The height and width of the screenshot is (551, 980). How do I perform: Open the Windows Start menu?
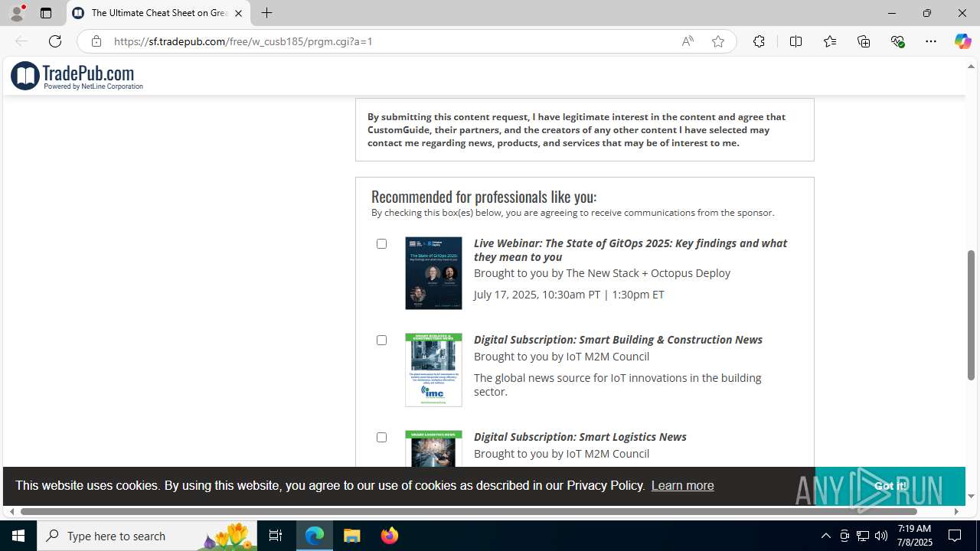pos(18,536)
